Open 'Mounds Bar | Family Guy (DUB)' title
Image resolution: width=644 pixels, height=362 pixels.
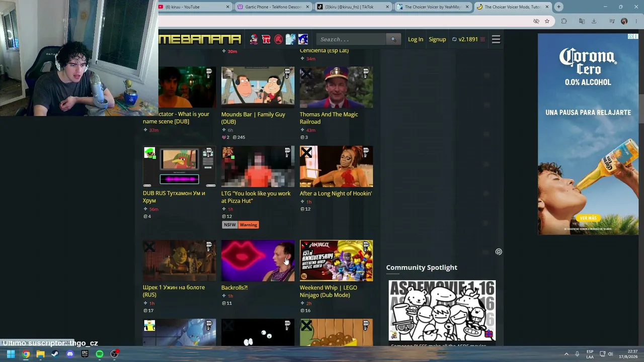[x=253, y=118]
